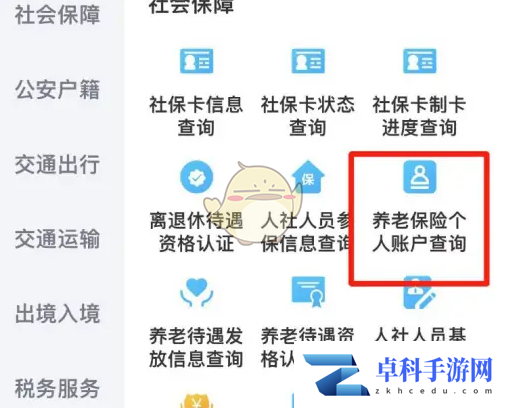506x408 pixels.
Task: Select 出境入境 category in sidebar
Action: (x=57, y=314)
